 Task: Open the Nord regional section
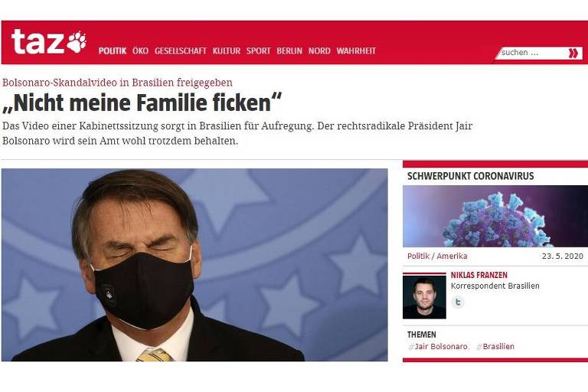pos(319,51)
